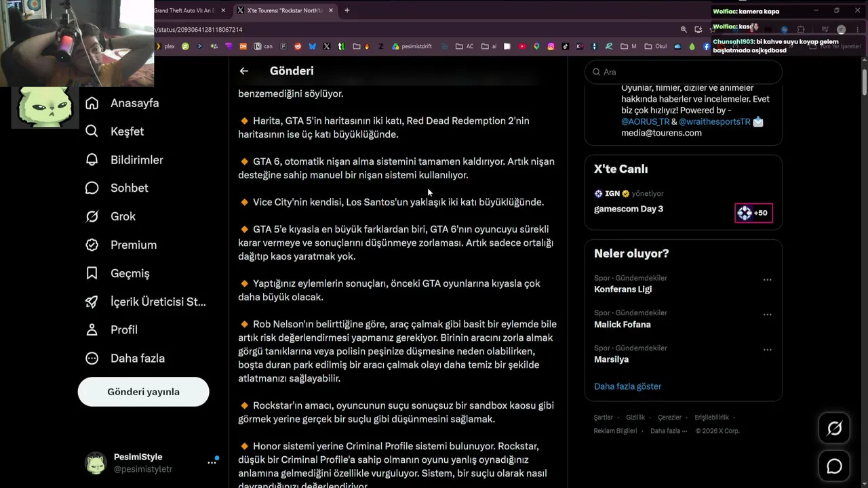This screenshot has width=868, height=488.
Task: Open a new browser tab
Action: coord(347,10)
